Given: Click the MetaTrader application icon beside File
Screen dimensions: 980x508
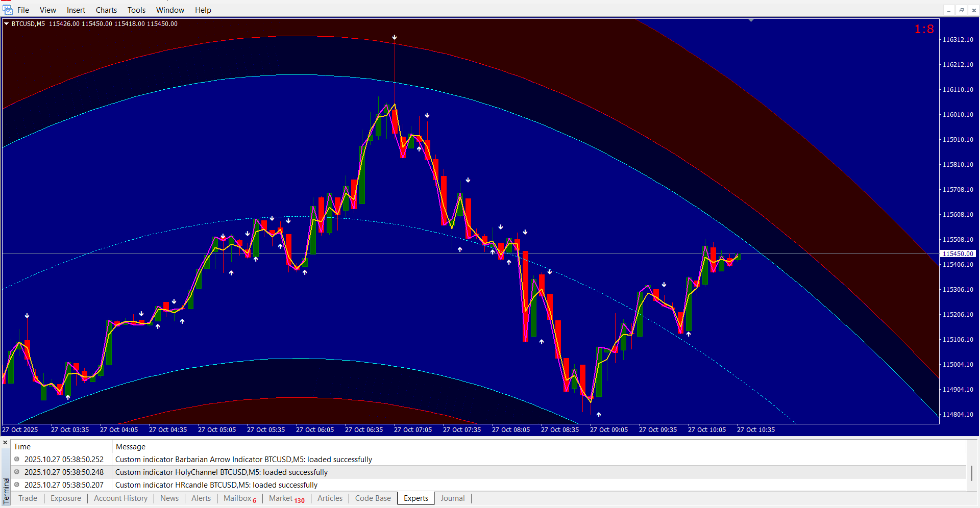Looking at the screenshot, I should pos(8,10).
